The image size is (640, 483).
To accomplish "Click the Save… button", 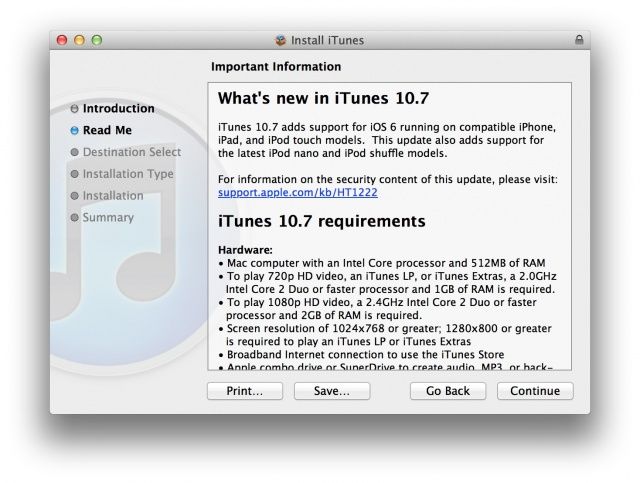I will point(332,391).
